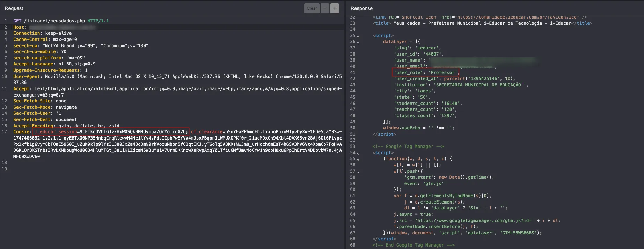Click the Request panel title

[x=14, y=8]
